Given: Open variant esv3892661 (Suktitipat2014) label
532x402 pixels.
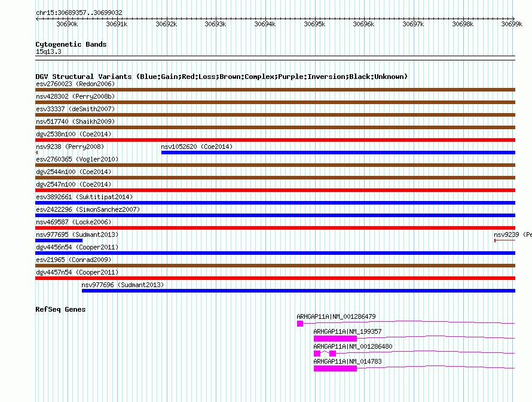Looking at the screenshot, I should click(x=84, y=197).
